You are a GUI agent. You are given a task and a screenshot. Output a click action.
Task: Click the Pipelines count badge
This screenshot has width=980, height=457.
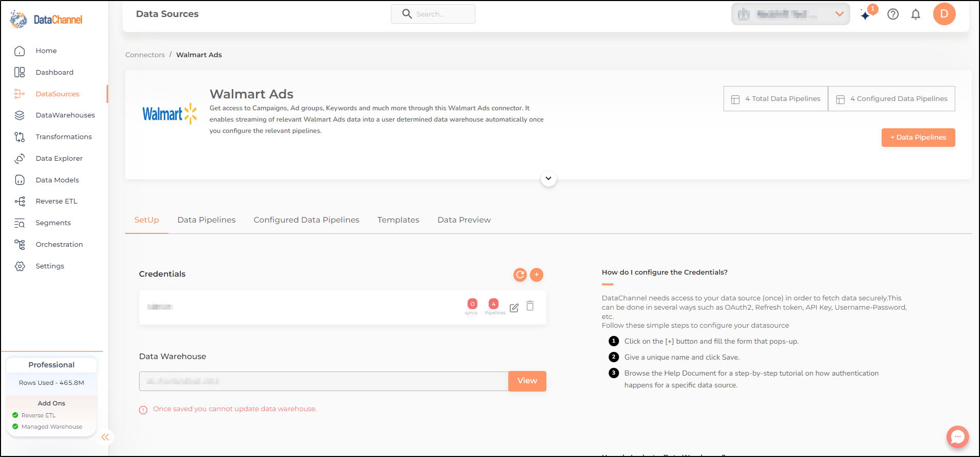493,304
